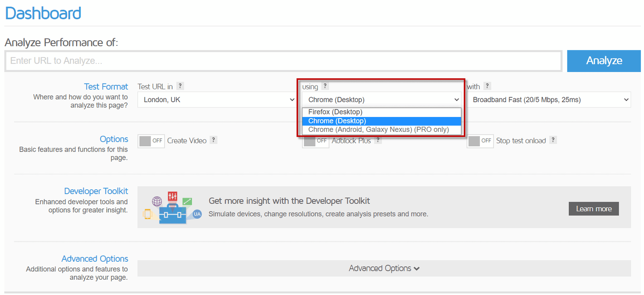Click the Dashboard page title

(x=43, y=13)
